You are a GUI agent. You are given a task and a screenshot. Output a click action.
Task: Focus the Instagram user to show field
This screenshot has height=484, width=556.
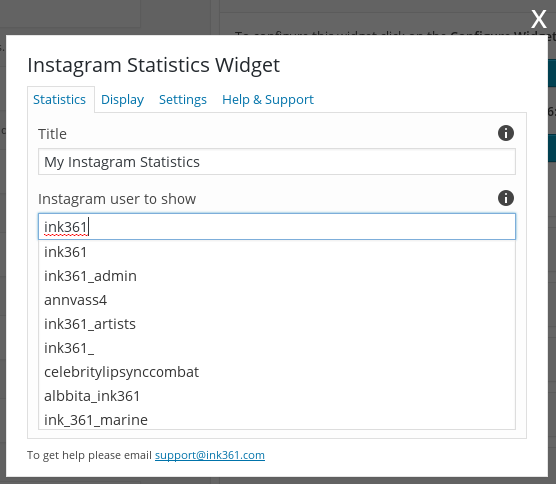click(x=277, y=227)
